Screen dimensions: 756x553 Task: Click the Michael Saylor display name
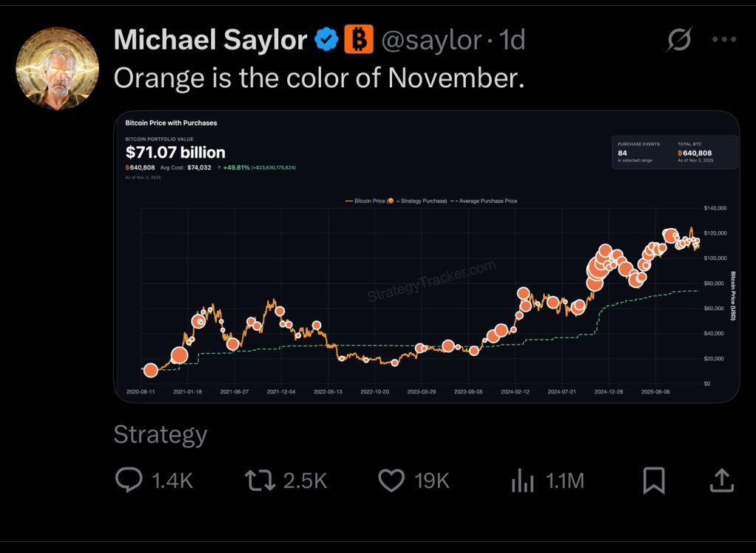(x=210, y=40)
